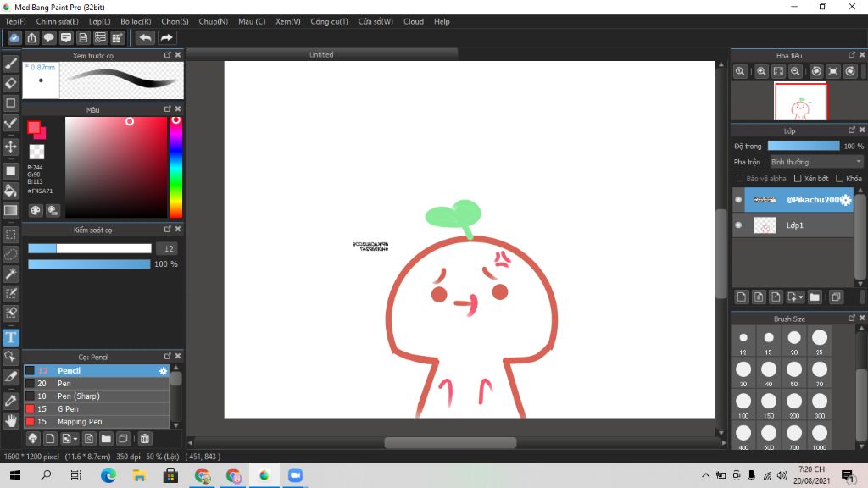This screenshot has height=488, width=868.
Task: Add a layer folder in Layer panel
Action: (x=815, y=297)
